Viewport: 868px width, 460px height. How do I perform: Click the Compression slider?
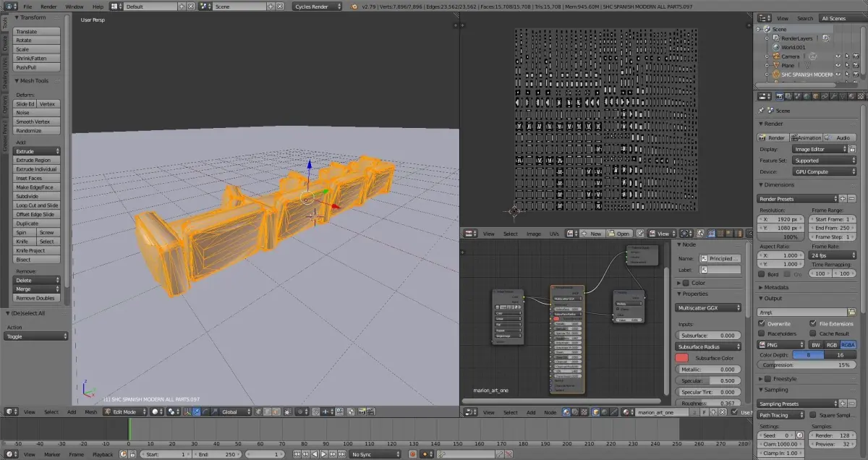coord(807,365)
